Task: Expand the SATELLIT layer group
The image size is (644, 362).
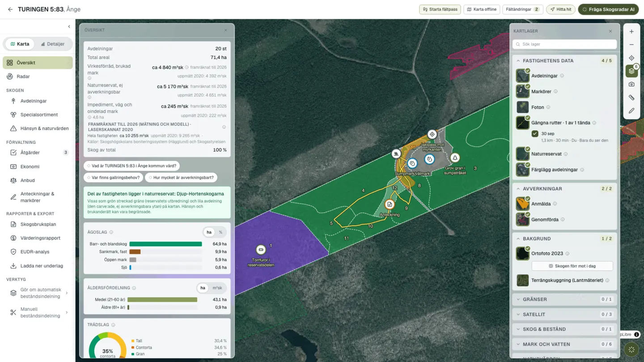Action: (x=564, y=314)
